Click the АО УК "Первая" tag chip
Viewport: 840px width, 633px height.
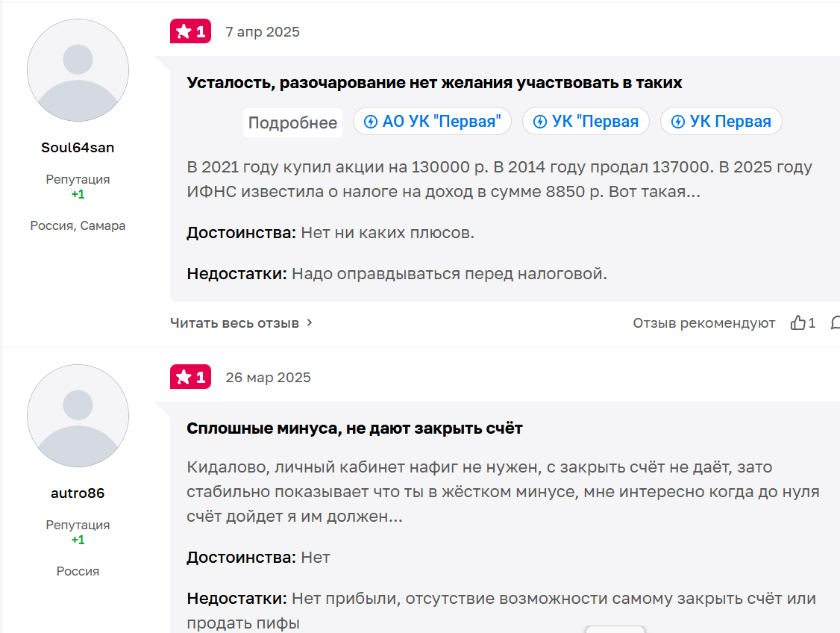pyautogui.click(x=432, y=121)
